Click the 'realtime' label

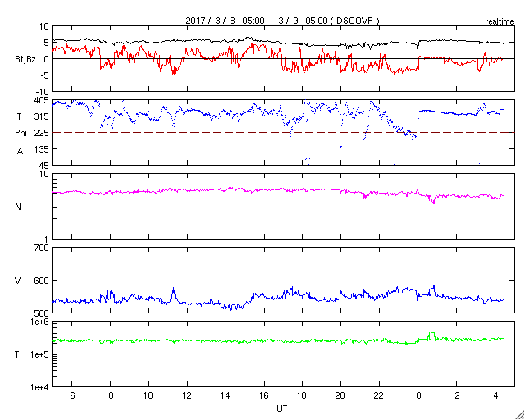point(500,22)
